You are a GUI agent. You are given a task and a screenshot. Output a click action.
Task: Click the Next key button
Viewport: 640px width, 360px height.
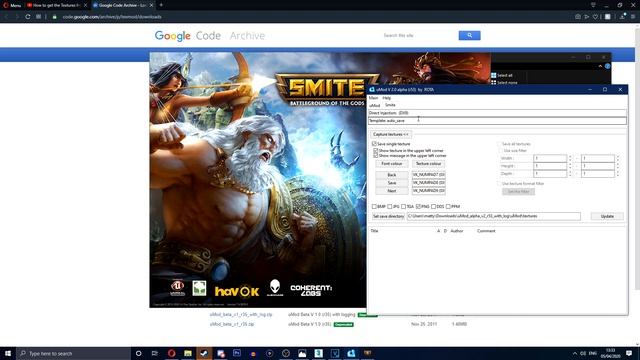[392, 191]
